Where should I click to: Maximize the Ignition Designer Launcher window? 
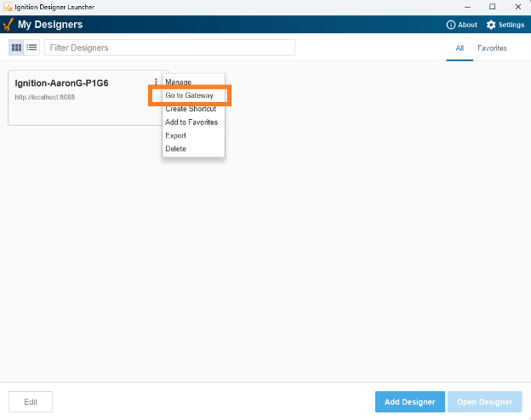[x=493, y=7]
